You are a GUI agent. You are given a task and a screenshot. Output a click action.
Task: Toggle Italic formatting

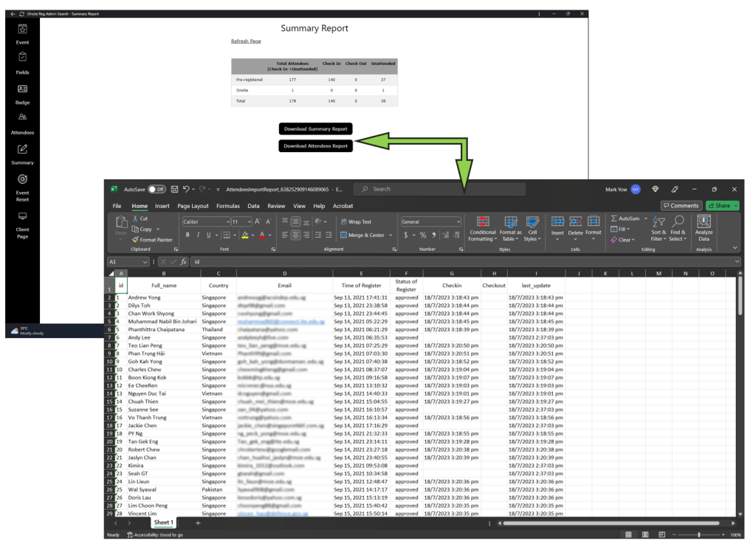(198, 235)
